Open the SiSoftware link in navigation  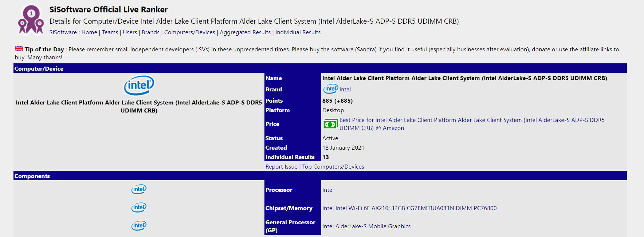(x=63, y=32)
